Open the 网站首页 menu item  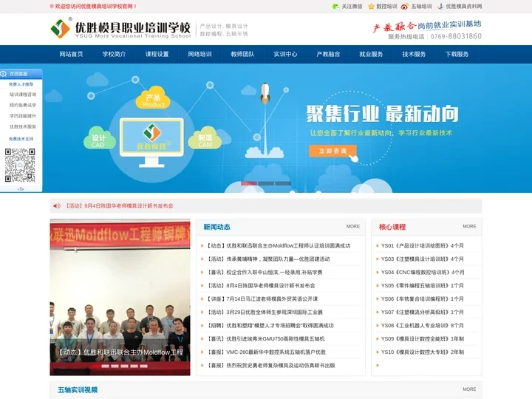pos(71,54)
